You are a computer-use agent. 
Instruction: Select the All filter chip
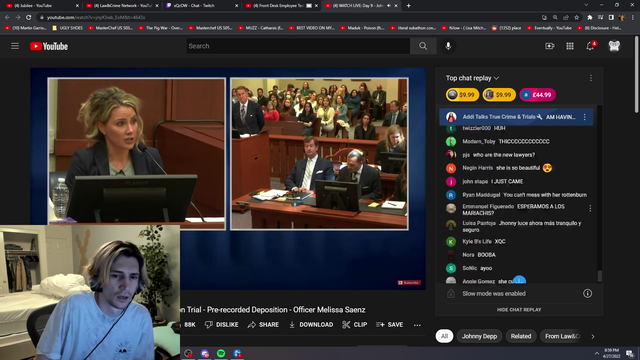point(444,336)
